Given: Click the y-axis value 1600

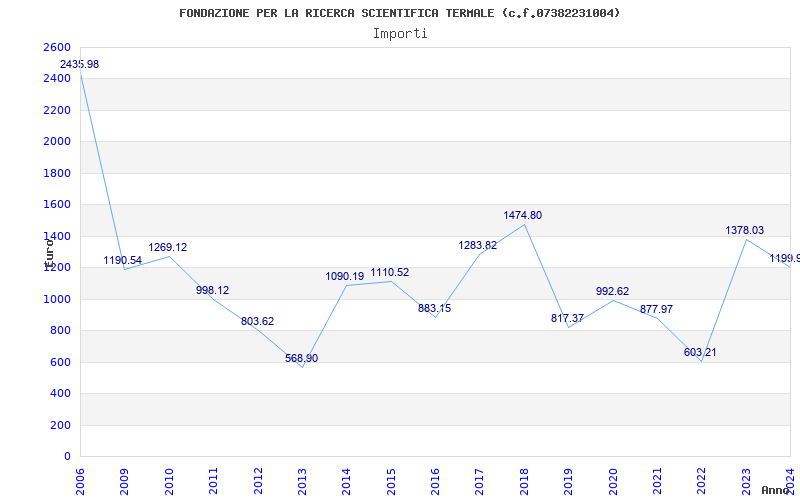Looking at the screenshot, I should [57, 205].
